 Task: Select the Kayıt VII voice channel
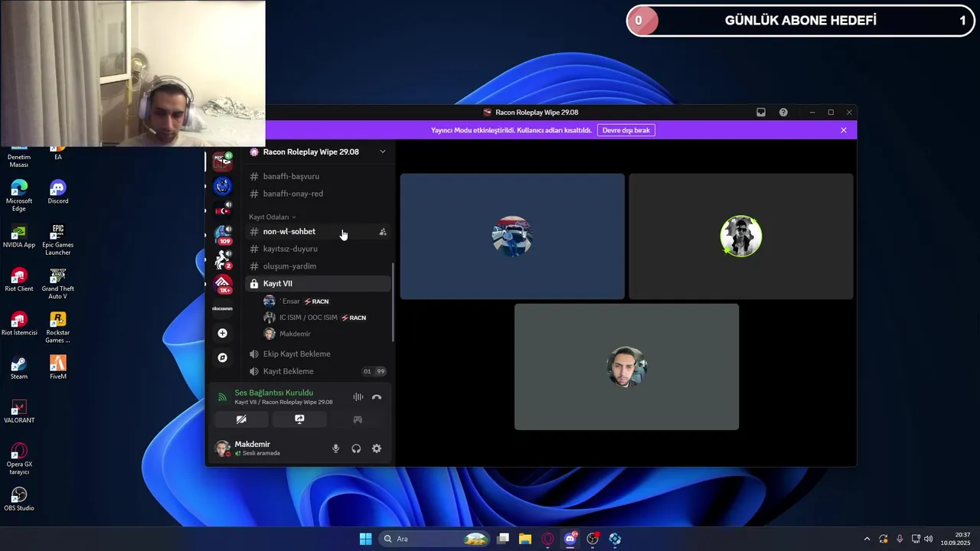coord(318,283)
